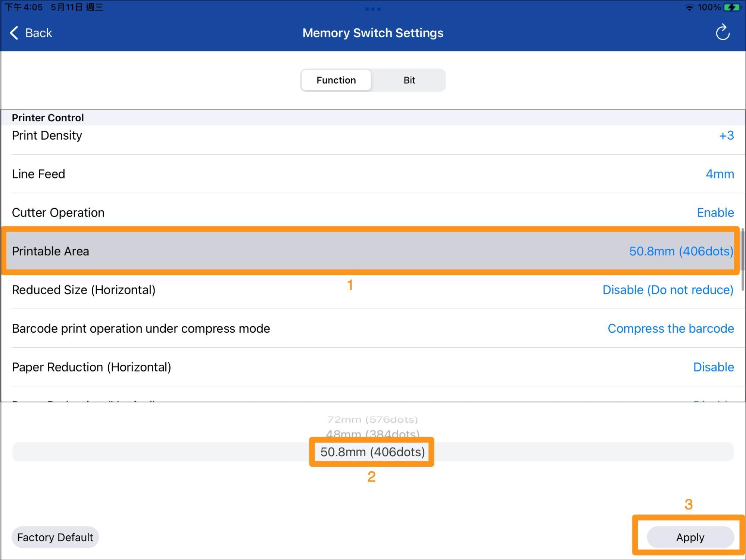The width and height of the screenshot is (746, 560).
Task: Tap the refresh icon in header
Action: 722,32
